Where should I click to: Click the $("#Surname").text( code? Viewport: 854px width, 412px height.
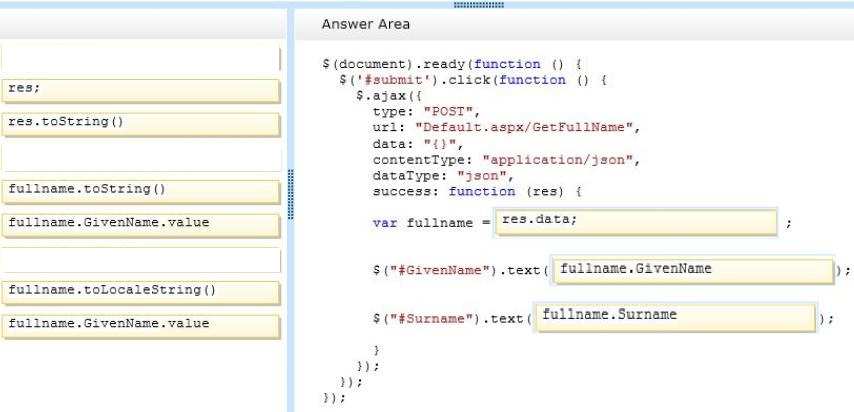tap(452, 319)
